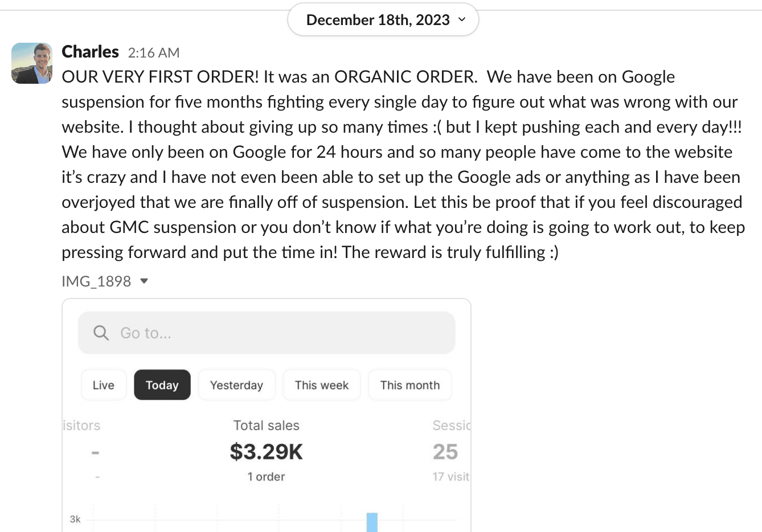Click the '1 order' label

266,477
